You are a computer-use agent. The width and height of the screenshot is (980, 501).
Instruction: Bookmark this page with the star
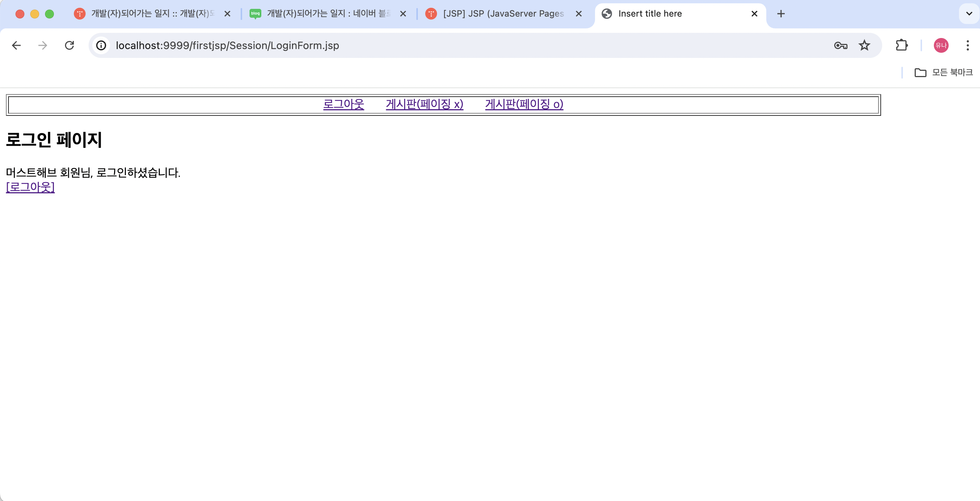[x=864, y=46]
